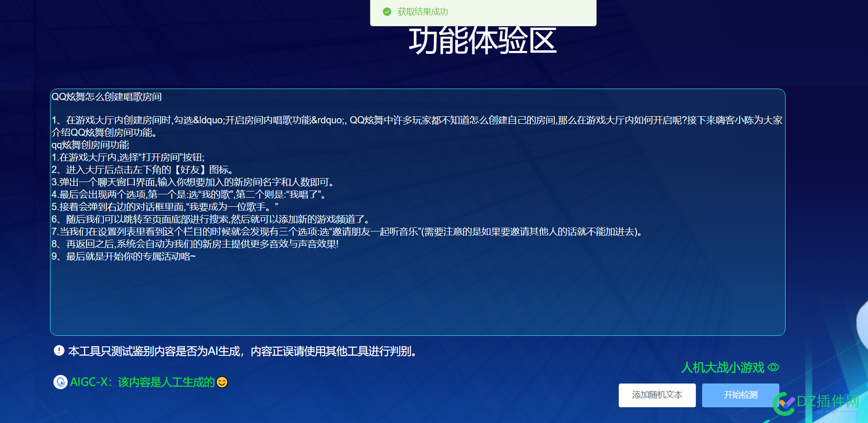Click the 开始检测 button

coord(740,395)
